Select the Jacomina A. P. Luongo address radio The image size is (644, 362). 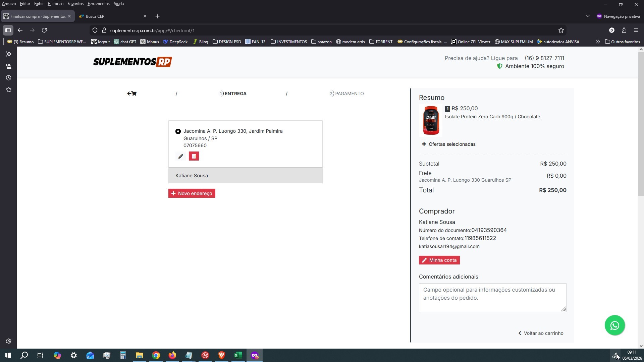(x=178, y=131)
